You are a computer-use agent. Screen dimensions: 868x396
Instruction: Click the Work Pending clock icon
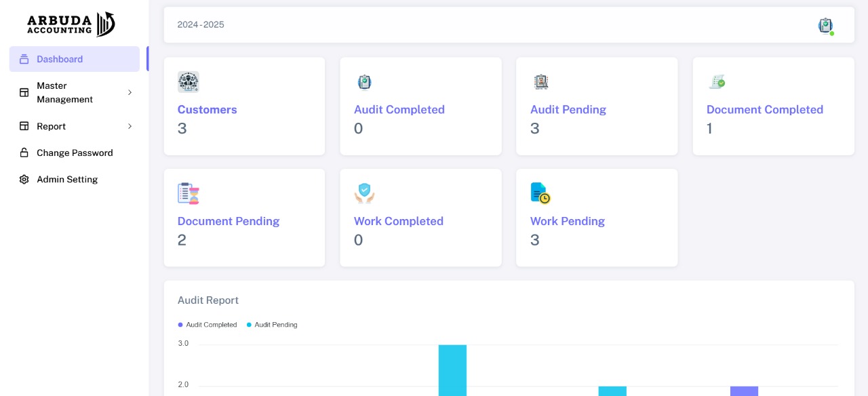point(540,193)
